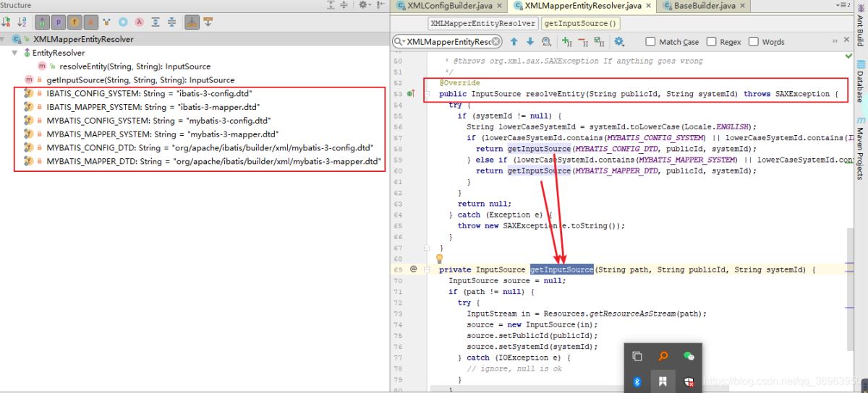Open the Ant Build side panel
Image resolution: width=868 pixels, height=393 pixels.
(860, 29)
